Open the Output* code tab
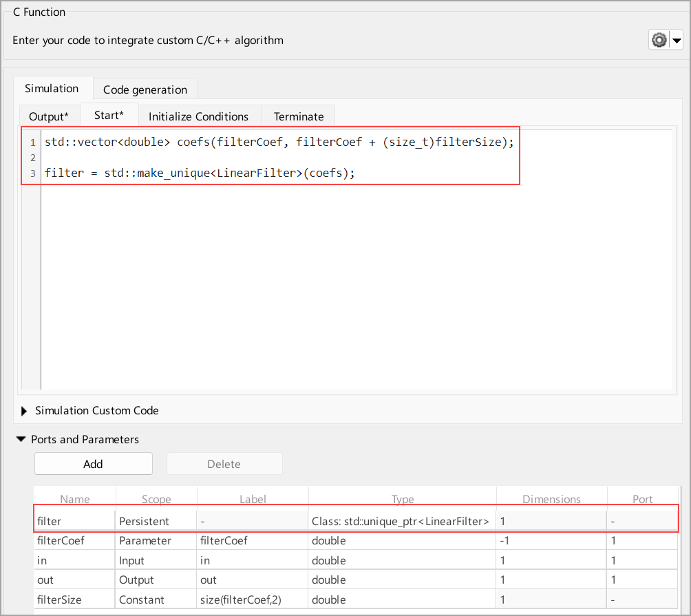The image size is (691, 616). (x=49, y=116)
